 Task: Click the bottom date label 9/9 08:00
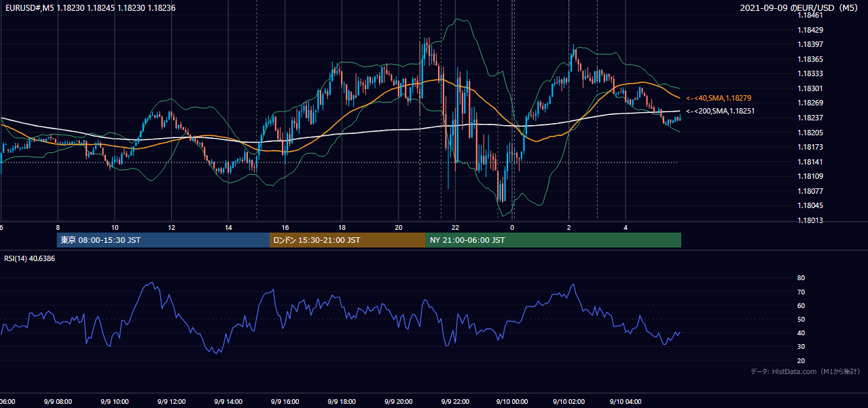pos(57,402)
